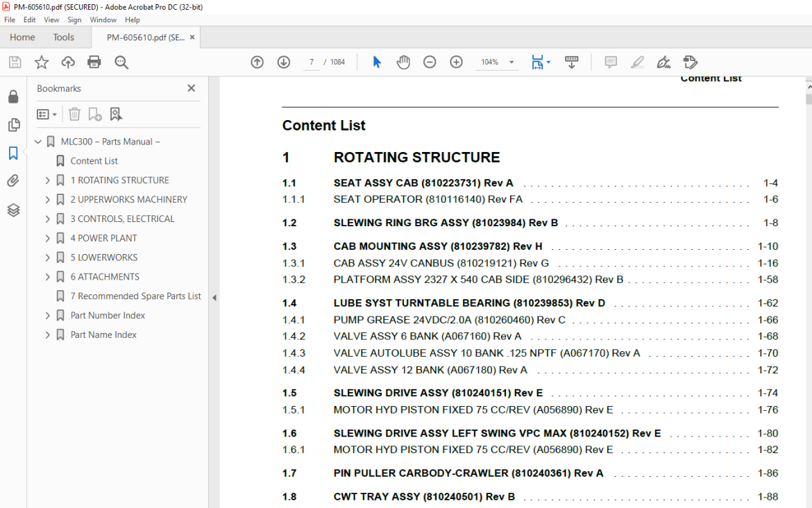This screenshot has height=508, width=812.
Task: Open the Edit menu
Action: point(30,19)
